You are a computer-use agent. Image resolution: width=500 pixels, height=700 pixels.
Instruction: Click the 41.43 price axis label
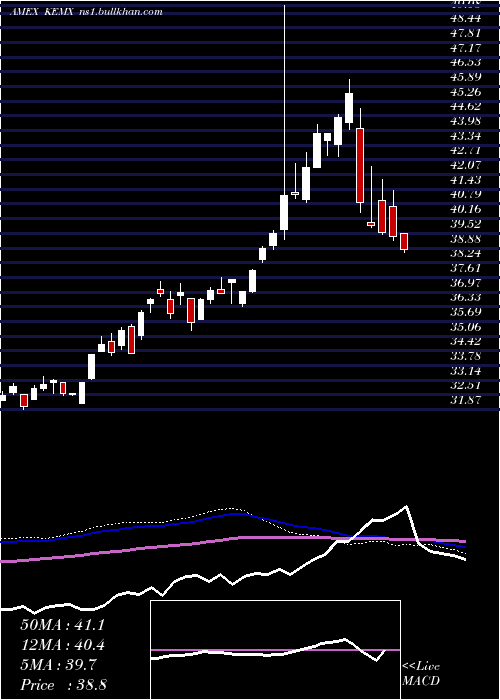(x=466, y=180)
